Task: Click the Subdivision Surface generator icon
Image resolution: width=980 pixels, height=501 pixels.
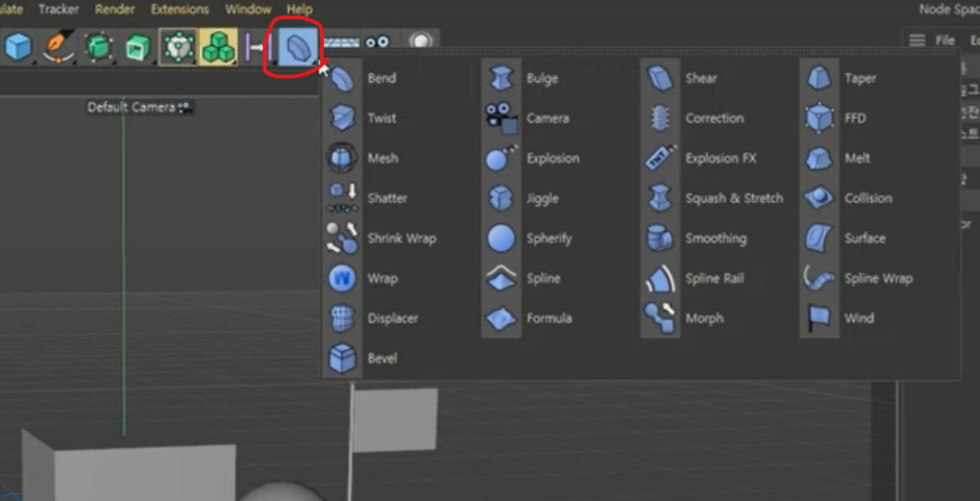Action: 98,47
